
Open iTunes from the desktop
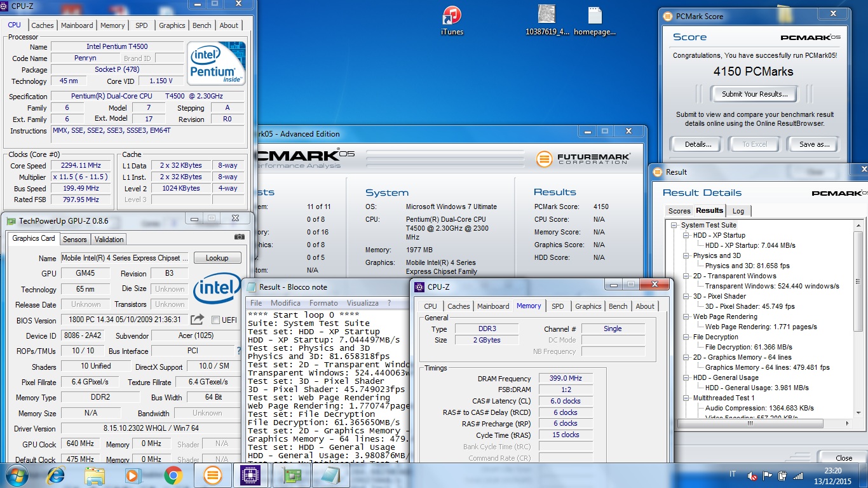(452, 21)
